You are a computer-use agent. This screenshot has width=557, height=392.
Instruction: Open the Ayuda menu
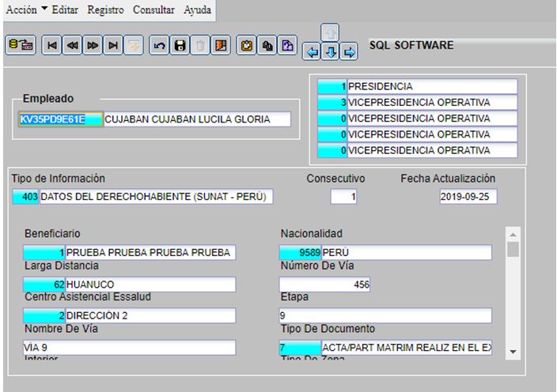(197, 8)
